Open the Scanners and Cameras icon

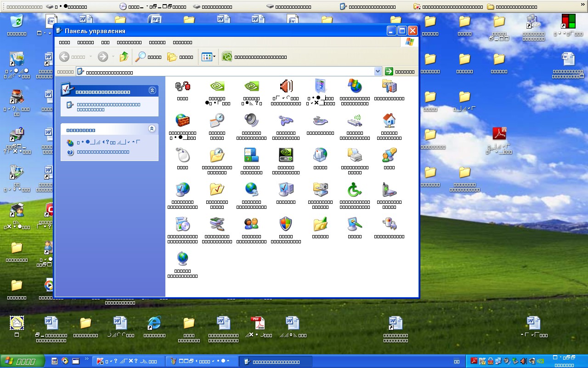320,190
